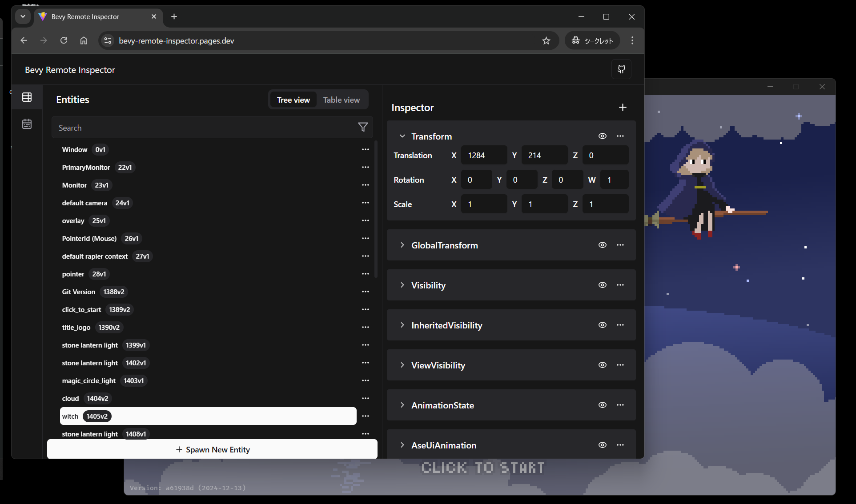Screen dimensions: 856x504
Task: Click the entities table sidebar icon
Action: tap(27, 97)
